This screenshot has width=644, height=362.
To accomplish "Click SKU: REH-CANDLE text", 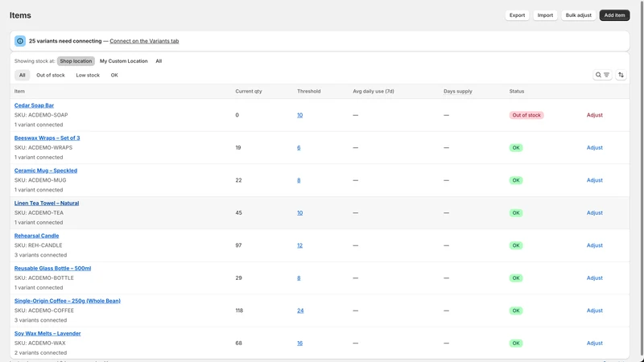I will pyautogui.click(x=38, y=245).
